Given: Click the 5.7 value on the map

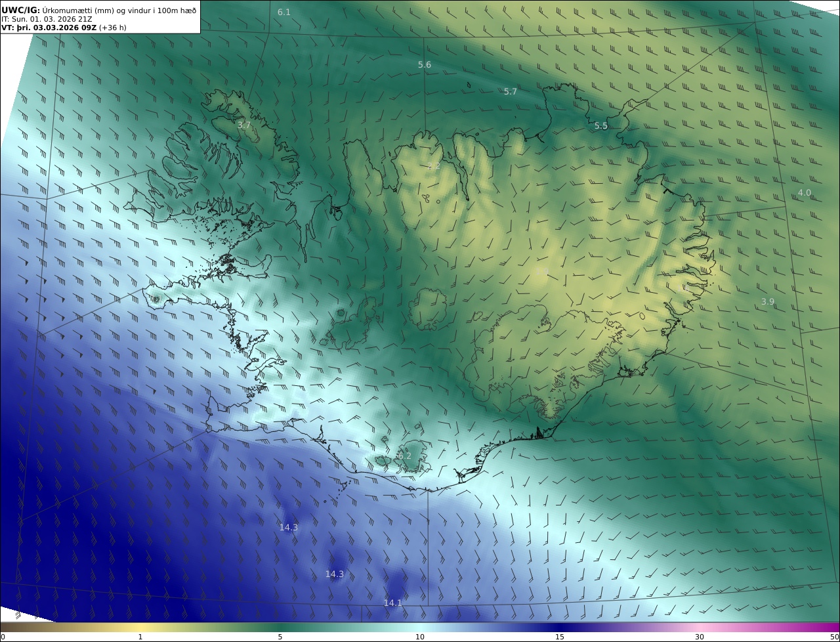Looking at the screenshot, I should point(511,92).
